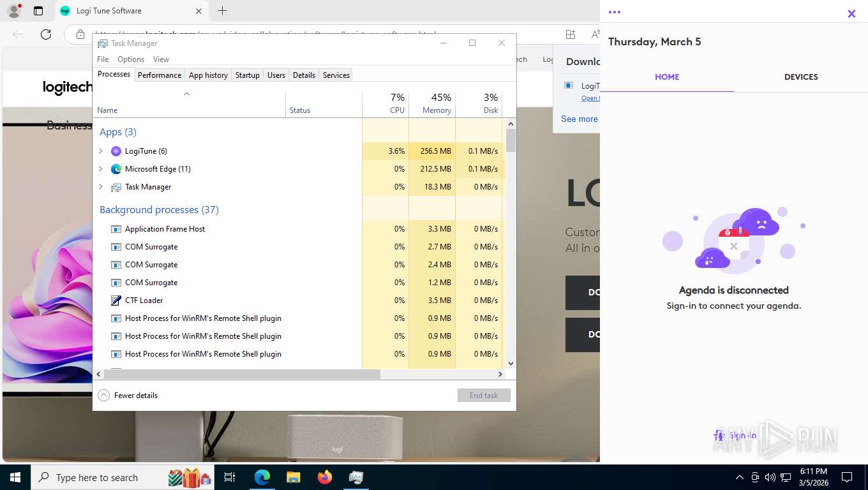Screen dimensions: 868x490
Task: Open LogiTune three-dot menu
Action: point(615,12)
